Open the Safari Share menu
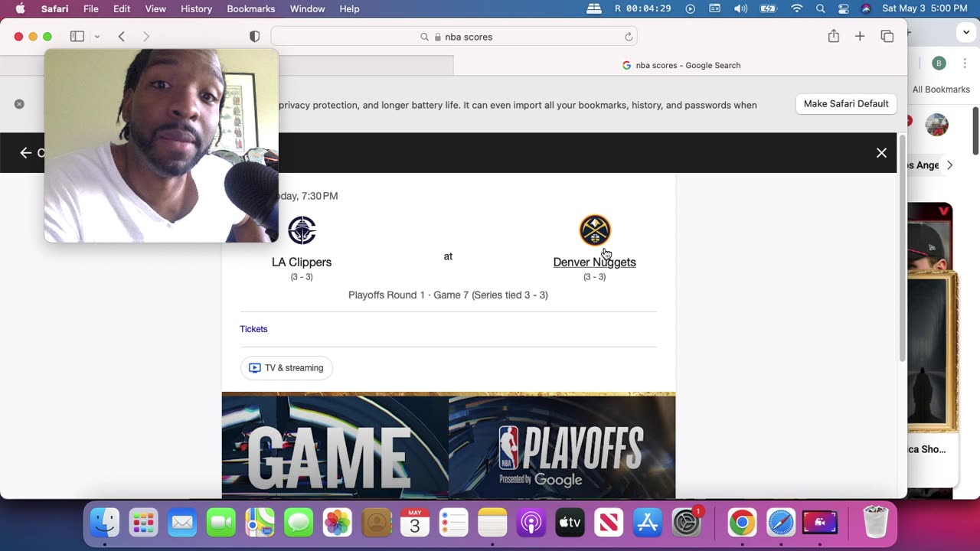This screenshot has height=551, width=980. (x=834, y=36)
